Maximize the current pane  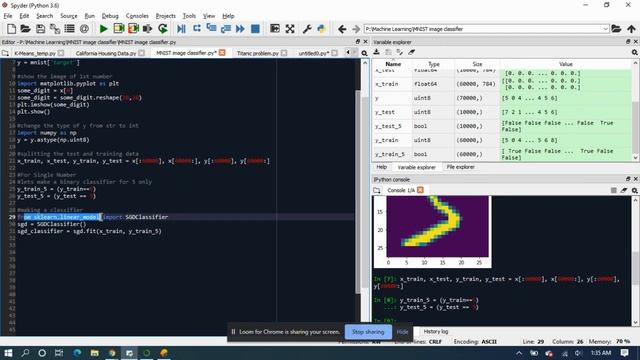[x=275, y=29]
